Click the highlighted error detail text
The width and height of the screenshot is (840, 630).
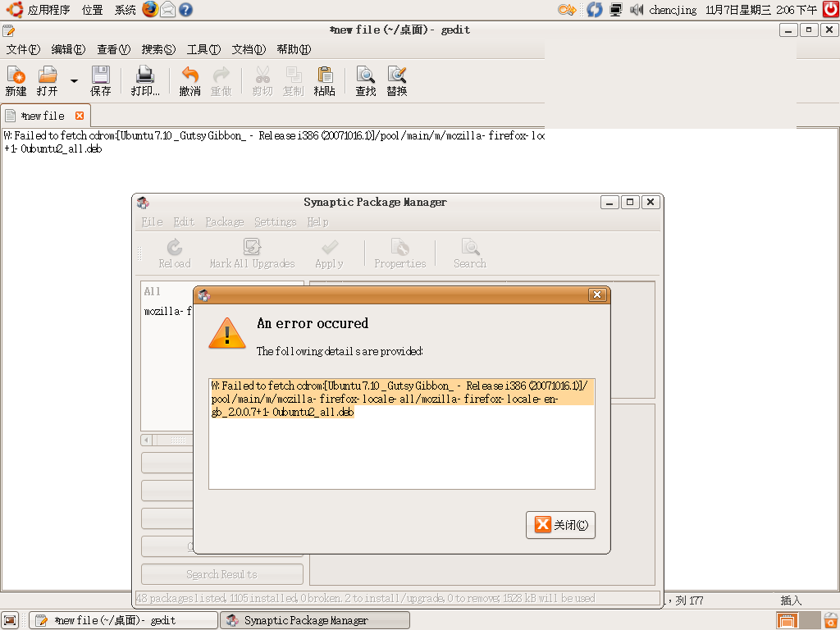click(402, 399)
